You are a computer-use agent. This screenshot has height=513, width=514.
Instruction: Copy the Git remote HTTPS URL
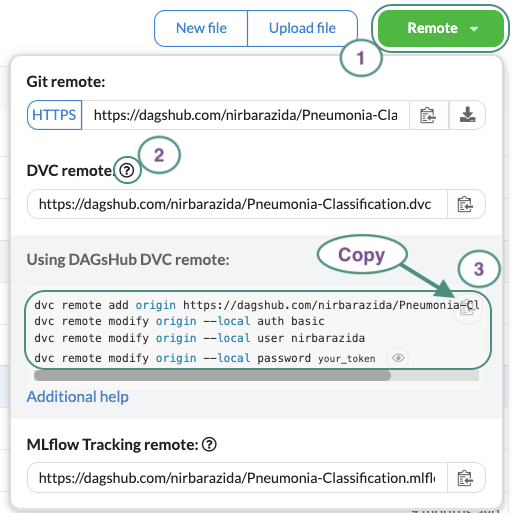[x=428, y=115]
